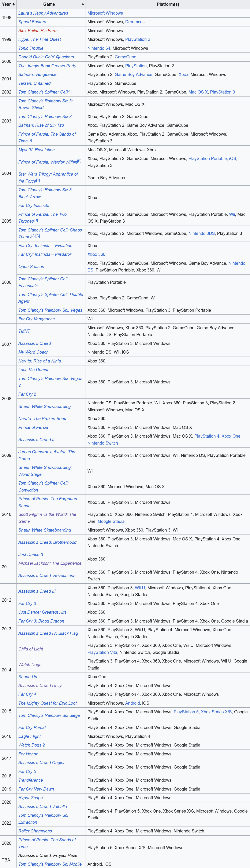Follow the Nintendo 64 platform link
250x868 pixels.
coord(99,48)
